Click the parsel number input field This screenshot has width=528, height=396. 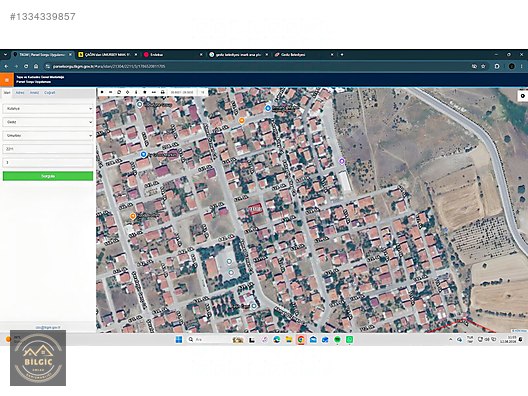48,162
